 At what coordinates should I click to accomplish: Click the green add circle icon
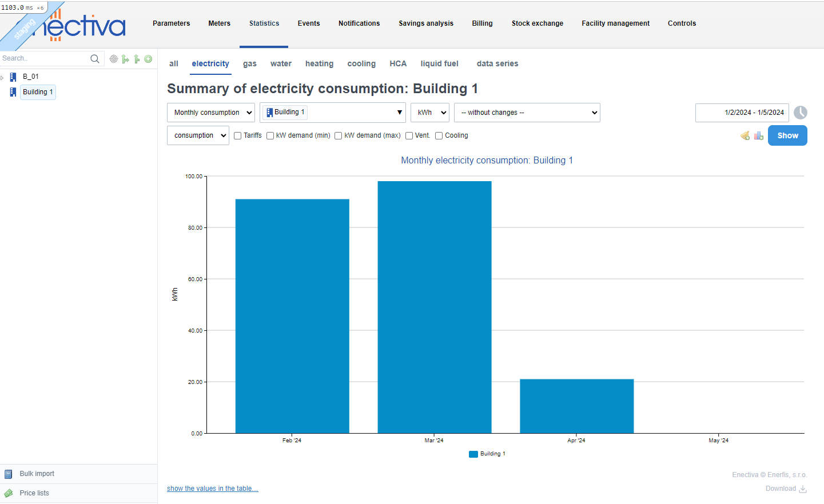[148, 59]
